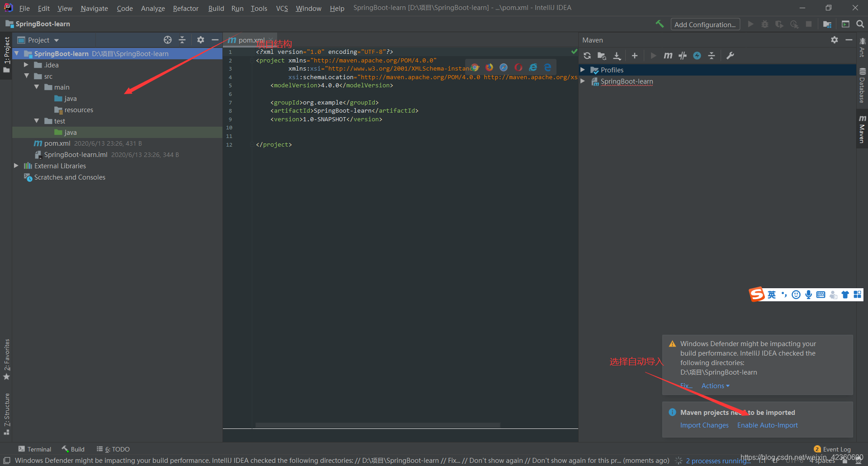Toggle Skip Tests Mode icon in Maven toolbar
Image resolution: width=868 pixels, height=466 pixels.
[697, 56]
